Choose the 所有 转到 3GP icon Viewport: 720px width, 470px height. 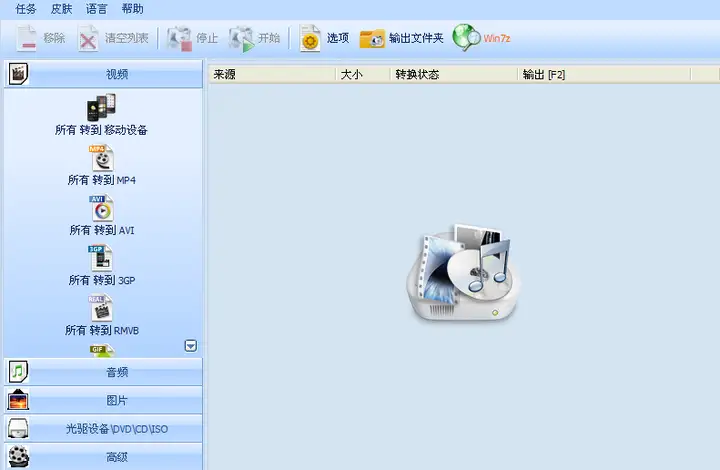coord(101,258)
